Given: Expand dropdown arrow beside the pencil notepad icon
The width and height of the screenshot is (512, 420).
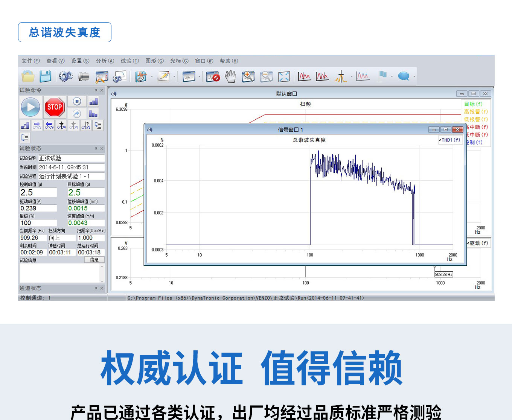Looking at the screenshot, I should pyautogui.click(x=174, y=76).
